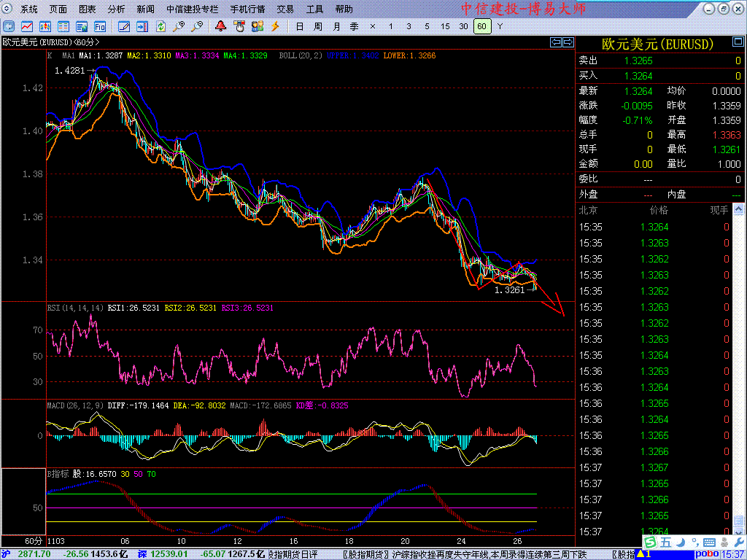This screenshot has width=747, height=560.
Task: Click the 欧元美元(EURUSD) panel title
Action: [657, 44]
